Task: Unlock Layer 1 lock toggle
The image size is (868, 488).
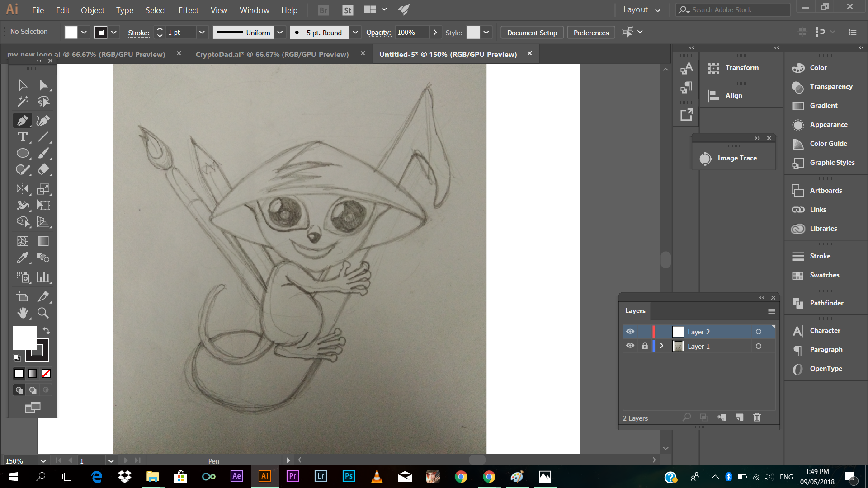Action: coord(645,346)
